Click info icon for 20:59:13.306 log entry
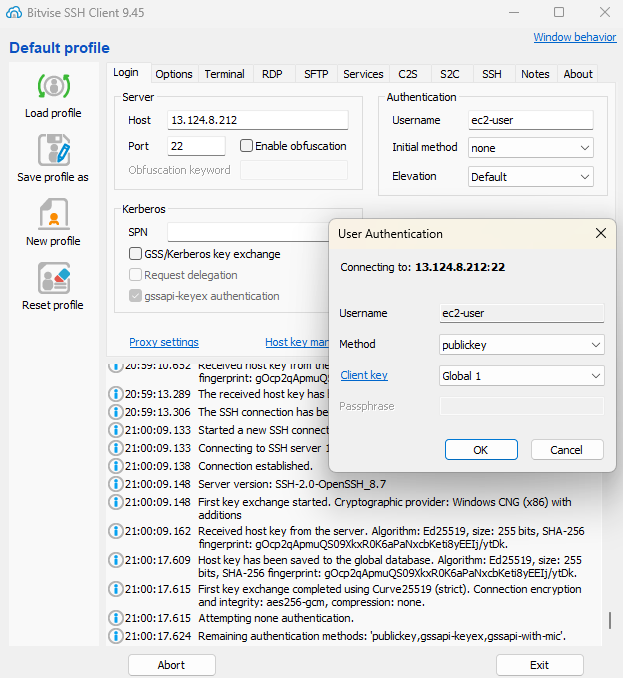 (115, 412)
